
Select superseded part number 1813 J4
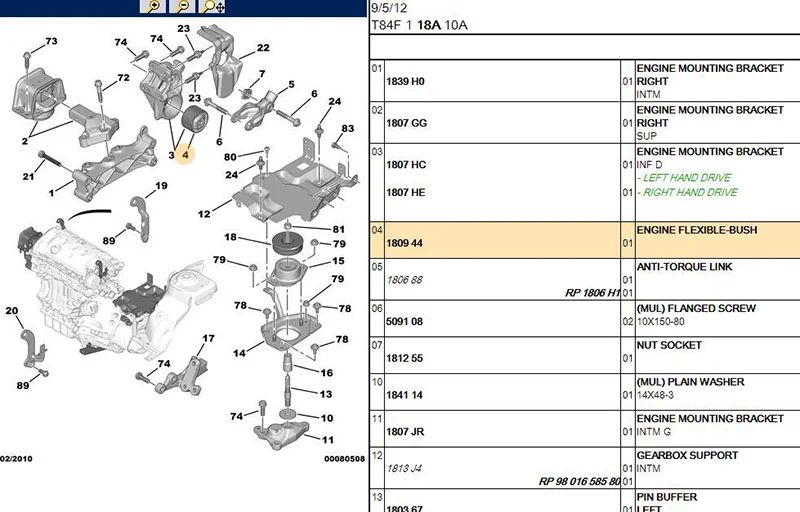[x=404, y=469]
